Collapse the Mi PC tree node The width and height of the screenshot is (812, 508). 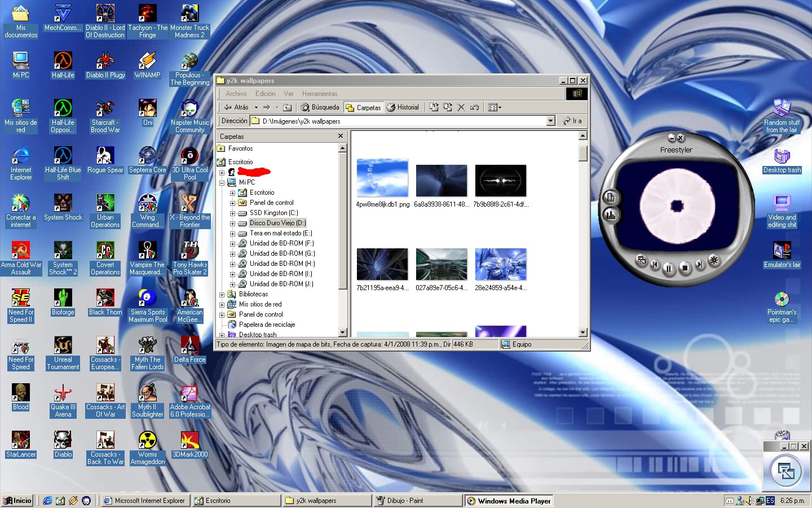[x=222, y=183]
